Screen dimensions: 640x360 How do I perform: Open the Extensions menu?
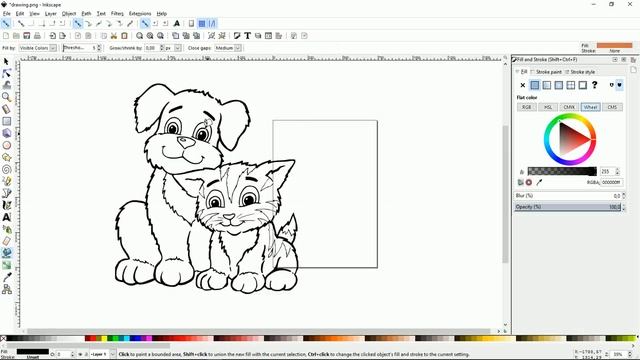pos(140,13)
